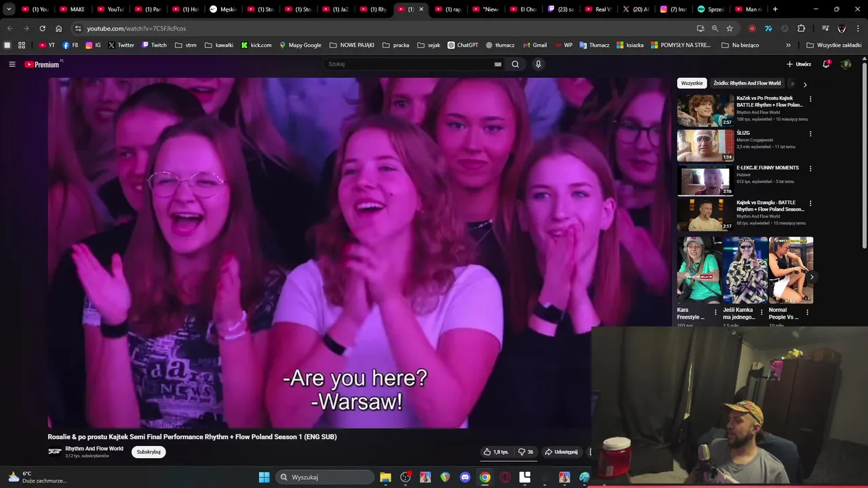Switch to the El Cho browser tab
868x488 pixels.
(x=522, y=9)
